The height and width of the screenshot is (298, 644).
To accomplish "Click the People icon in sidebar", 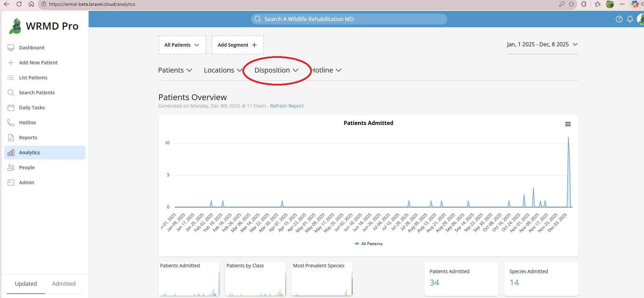I will click(x=11, y=168).
